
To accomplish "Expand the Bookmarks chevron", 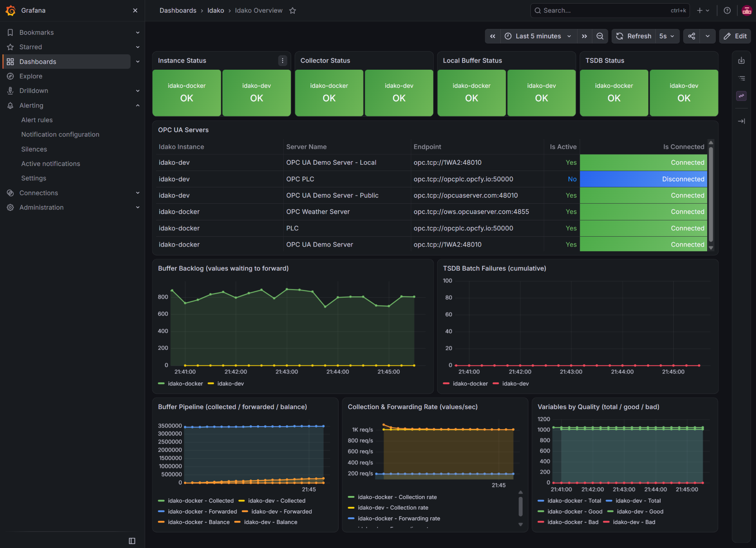I will coord(138,33).
